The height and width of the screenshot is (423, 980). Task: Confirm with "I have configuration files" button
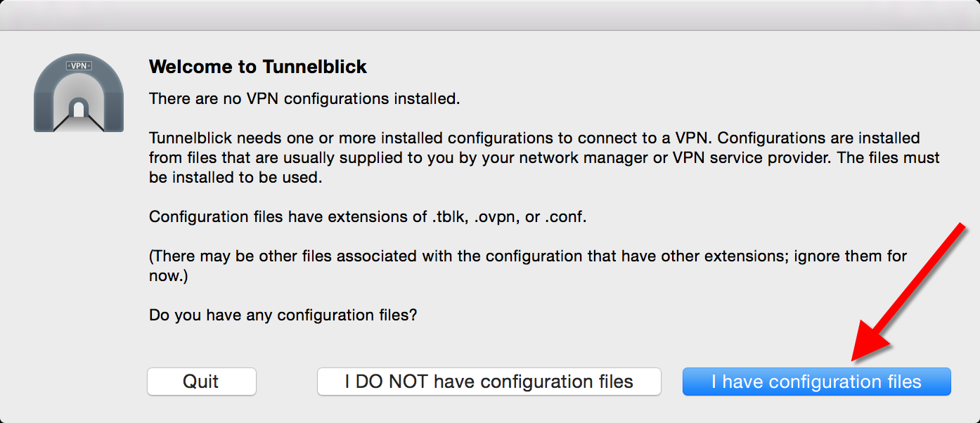tap(816, 382)
